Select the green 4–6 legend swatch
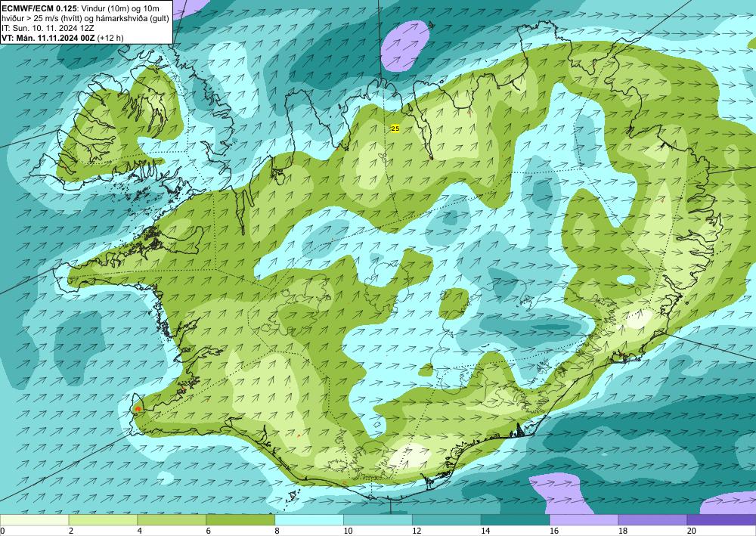756x536 pixels. coord(172,519)
